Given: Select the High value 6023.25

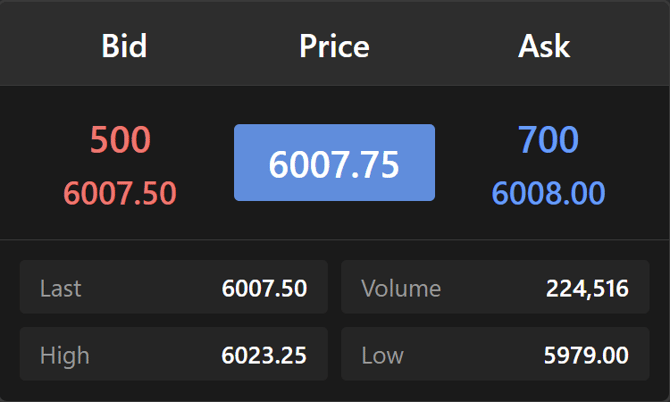Looking at the screenshot, I should [264, 355].
